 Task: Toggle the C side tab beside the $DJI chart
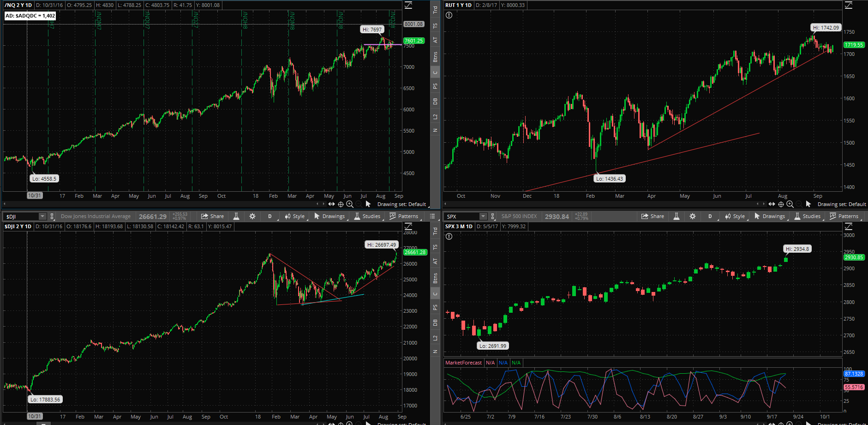(435, 294)
